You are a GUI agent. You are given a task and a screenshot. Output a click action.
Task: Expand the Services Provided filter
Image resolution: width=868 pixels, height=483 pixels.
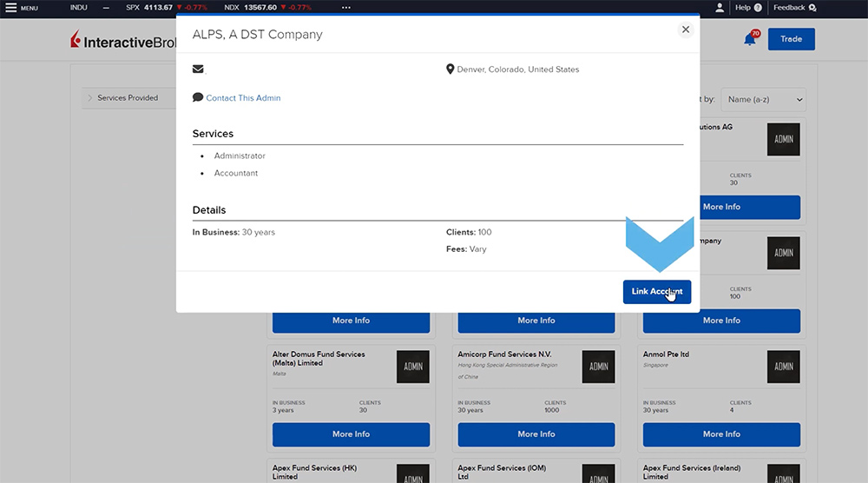[89, 98]
